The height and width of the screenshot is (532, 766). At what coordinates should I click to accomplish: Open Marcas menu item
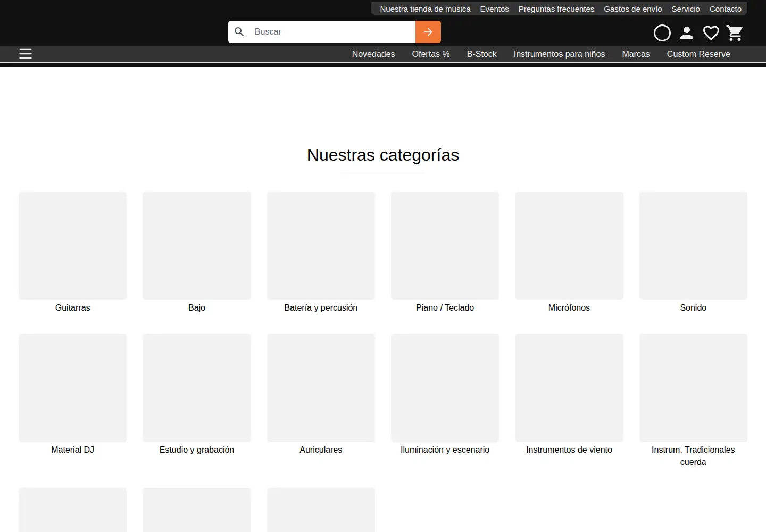636,54
